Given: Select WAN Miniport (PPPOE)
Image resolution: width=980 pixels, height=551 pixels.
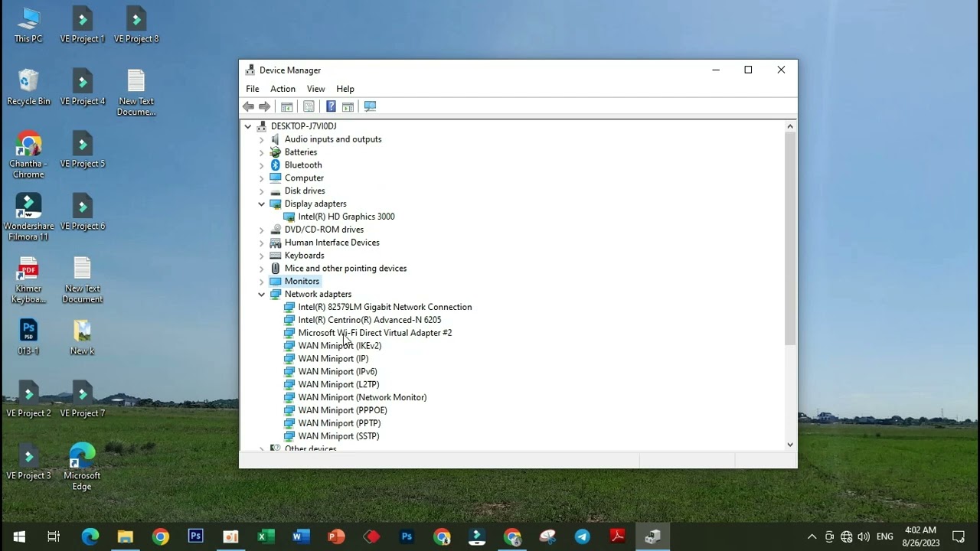Looking at the screenshot, I should 342,410.
